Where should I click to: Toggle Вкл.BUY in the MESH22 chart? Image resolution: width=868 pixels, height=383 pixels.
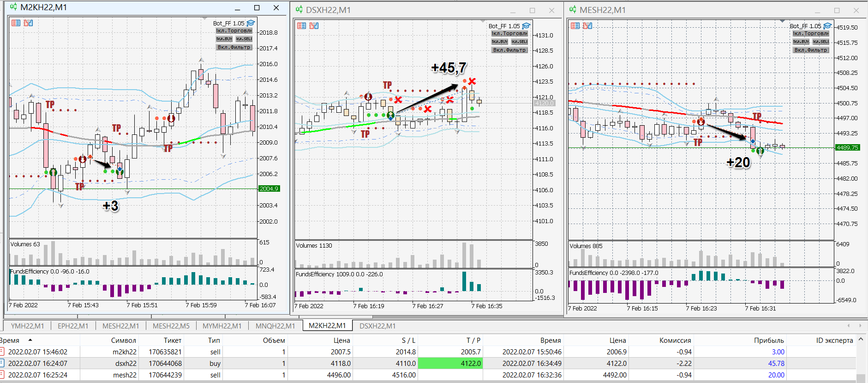coord(801,42)
